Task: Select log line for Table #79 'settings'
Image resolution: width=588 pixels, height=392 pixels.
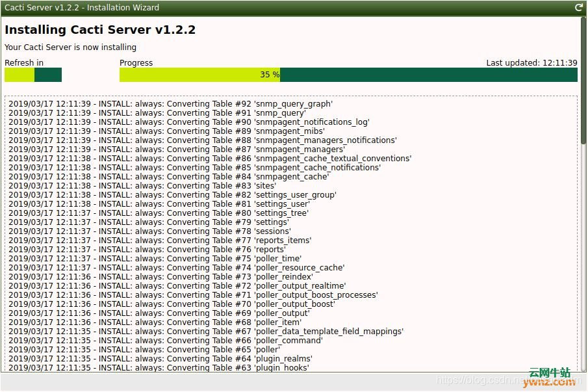Action: 149,222
